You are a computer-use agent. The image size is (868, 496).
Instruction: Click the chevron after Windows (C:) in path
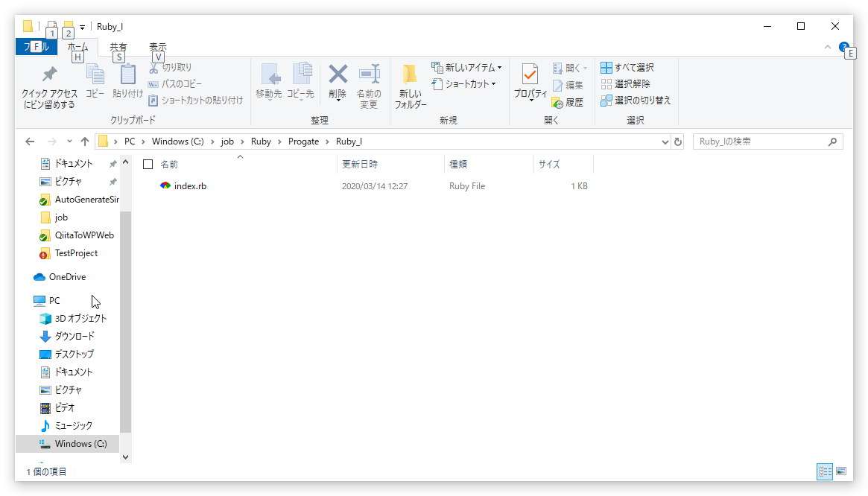click(x=212, y=142)
